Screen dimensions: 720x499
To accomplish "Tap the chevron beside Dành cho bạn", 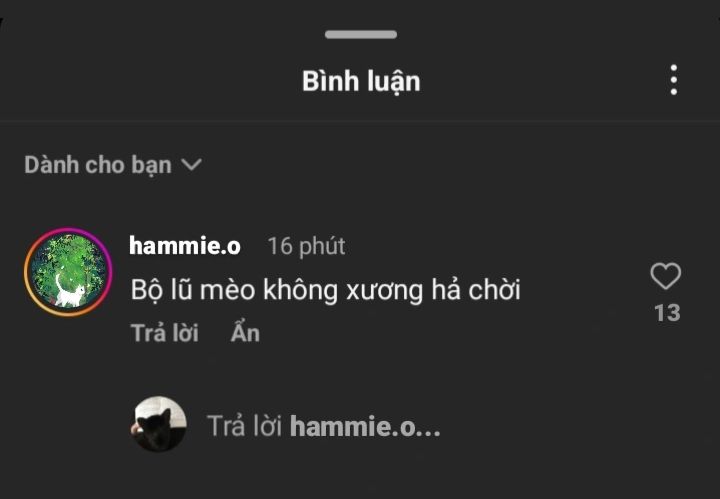I will [x=191, y=164].
